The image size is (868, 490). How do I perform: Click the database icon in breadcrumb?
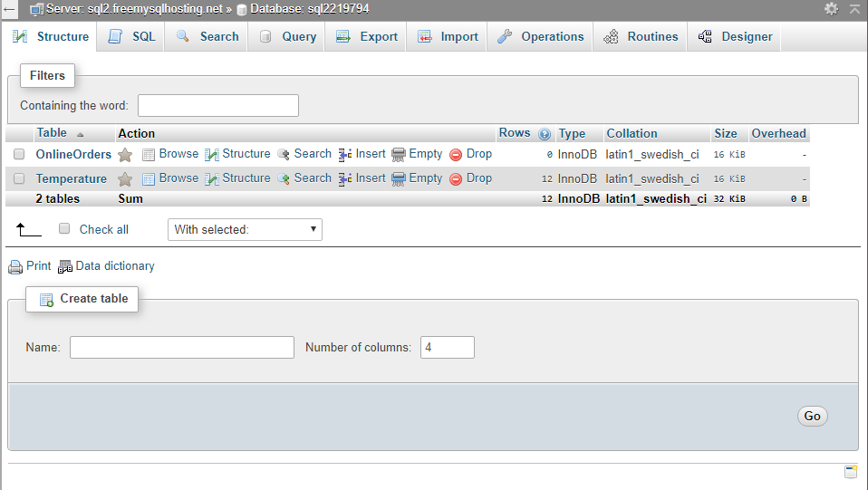[242, 9]
